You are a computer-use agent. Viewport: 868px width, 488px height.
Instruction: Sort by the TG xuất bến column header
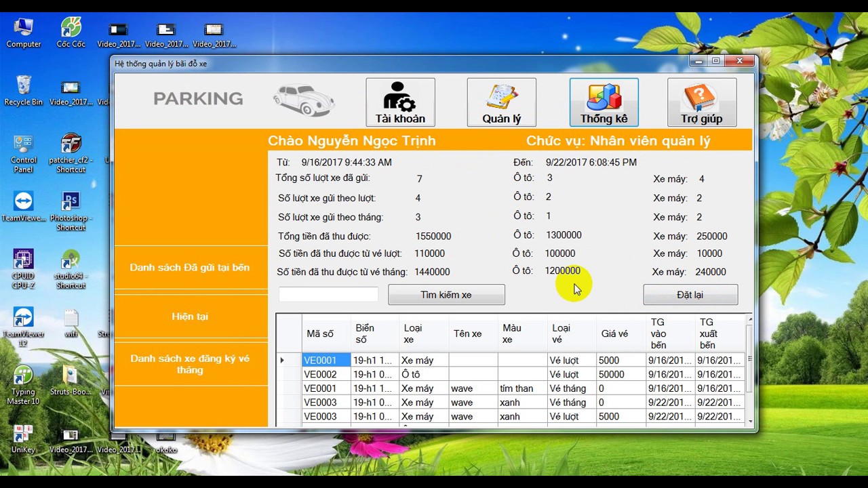pyautogui.click(x=719, y=333)
